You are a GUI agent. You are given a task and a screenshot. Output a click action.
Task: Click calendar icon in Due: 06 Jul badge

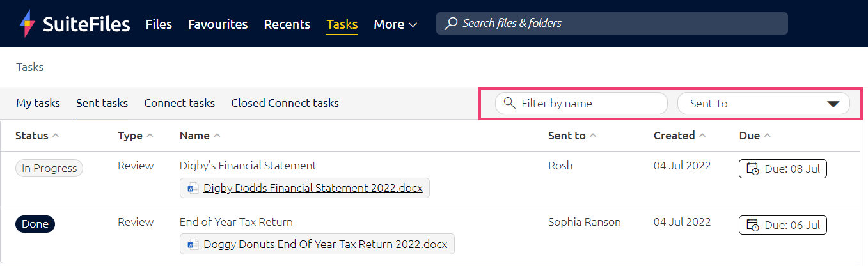(x=753, y=226)
